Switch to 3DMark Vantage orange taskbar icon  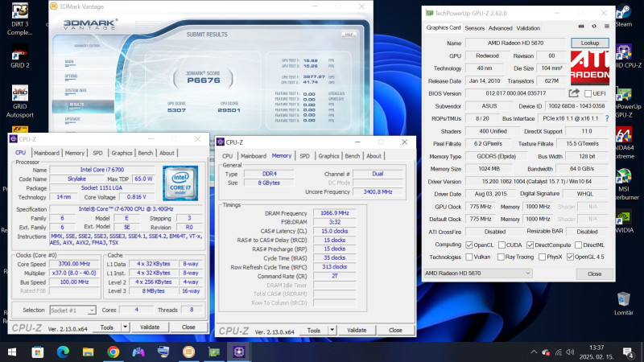188,352
